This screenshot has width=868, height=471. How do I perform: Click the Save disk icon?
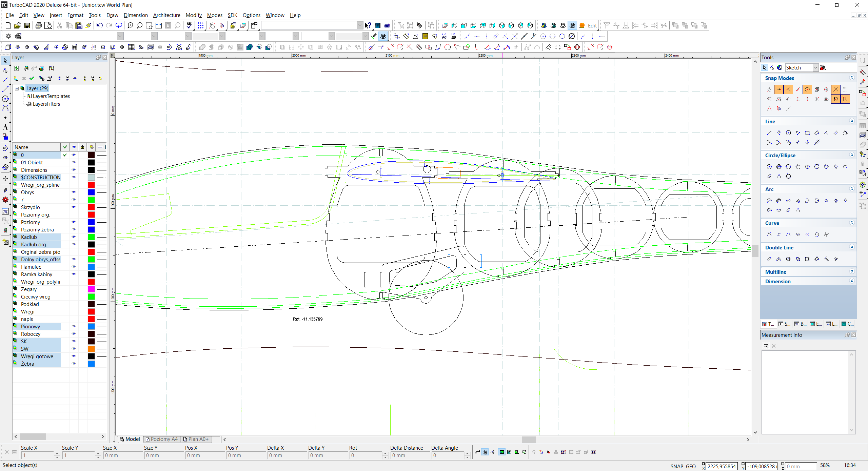(27, 25)
